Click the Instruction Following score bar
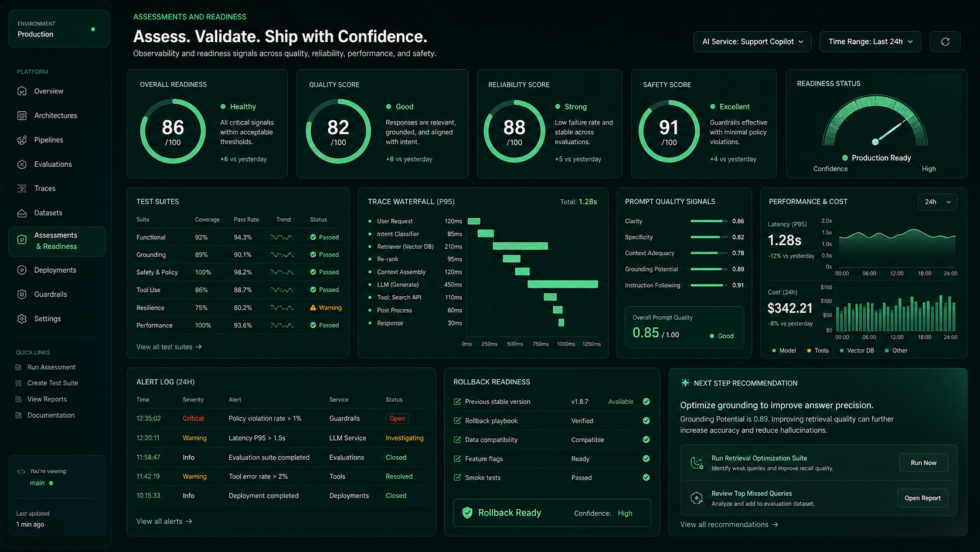 (709, 285)
